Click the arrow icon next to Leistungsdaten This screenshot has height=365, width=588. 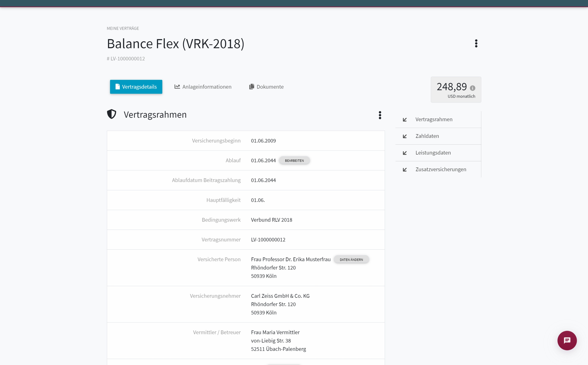point(405,153)
